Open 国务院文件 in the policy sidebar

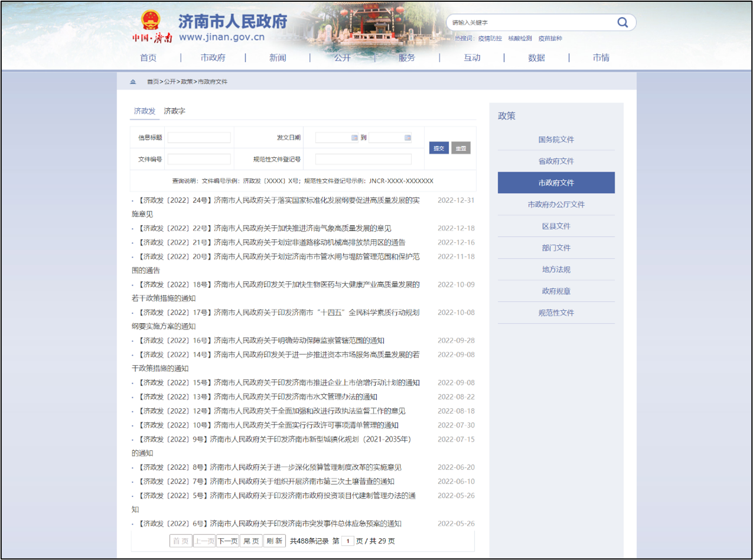[556, 140]
